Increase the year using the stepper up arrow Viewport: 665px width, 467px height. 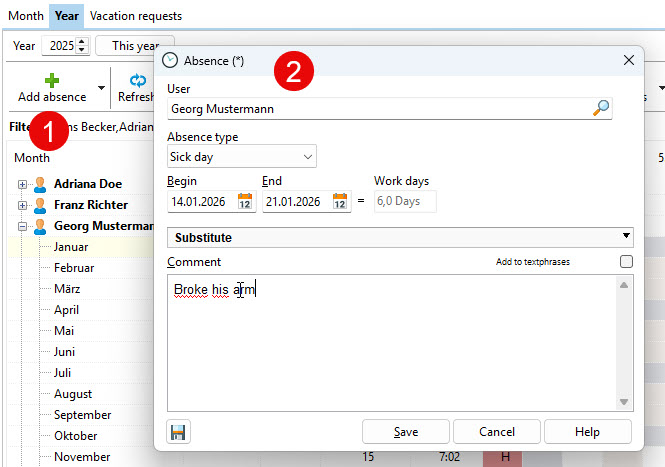(82, 41)
